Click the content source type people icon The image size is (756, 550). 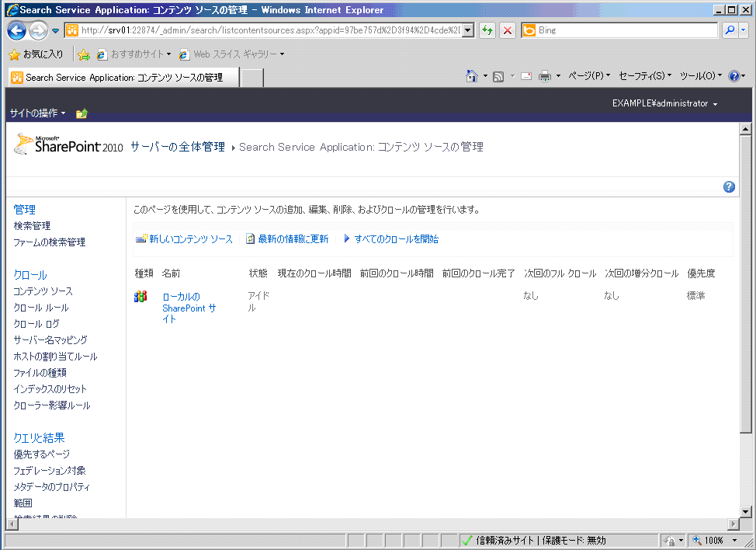[x=140, y=296]
